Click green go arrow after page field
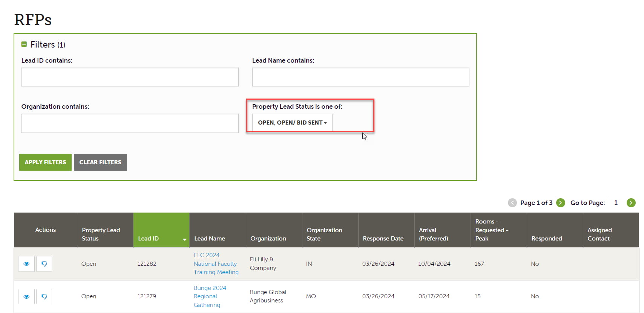Viewport: 644px width, 313px height. point(631,203)
